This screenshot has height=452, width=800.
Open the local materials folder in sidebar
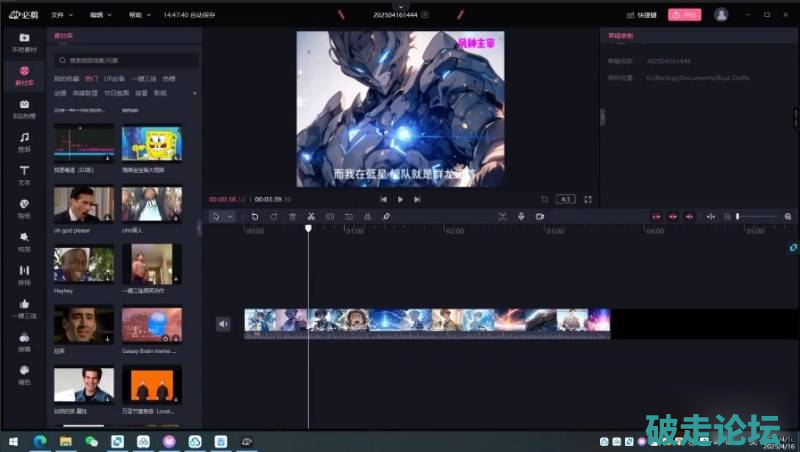(24, 41)
